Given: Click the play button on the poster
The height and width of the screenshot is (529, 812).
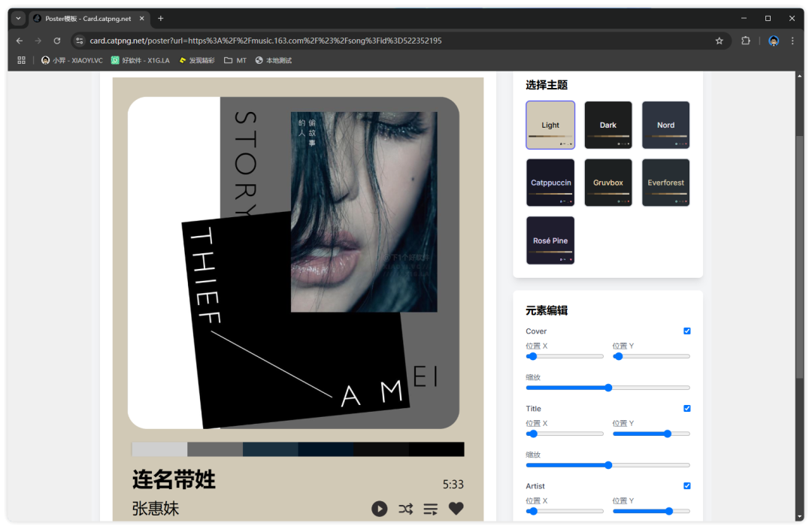Looking at the screenshot, I should (379, 509).
